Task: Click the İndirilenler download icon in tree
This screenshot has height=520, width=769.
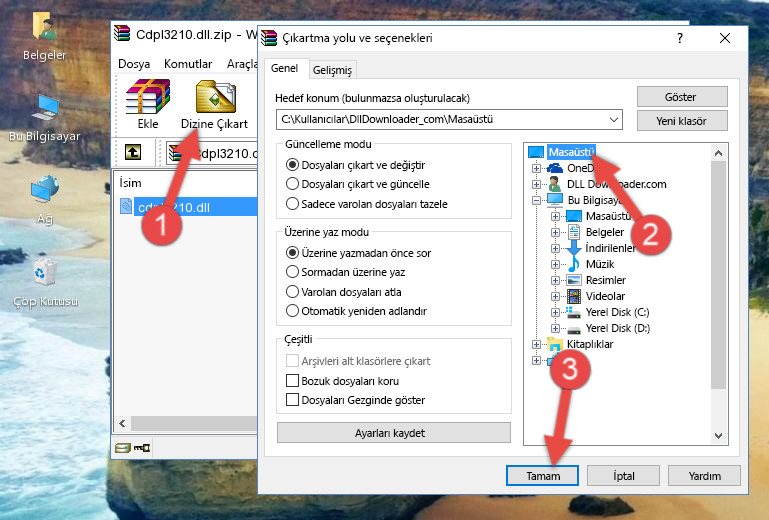Action: 574,248
